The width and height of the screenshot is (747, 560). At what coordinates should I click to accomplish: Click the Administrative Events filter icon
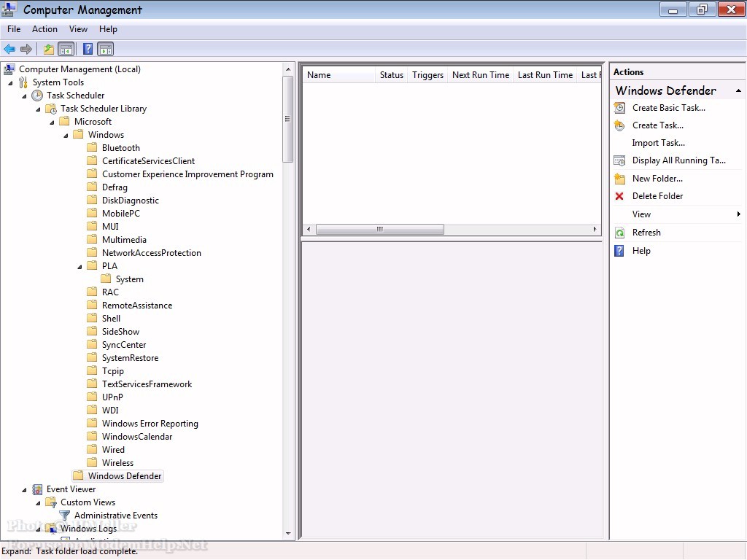tap(64, 516)
